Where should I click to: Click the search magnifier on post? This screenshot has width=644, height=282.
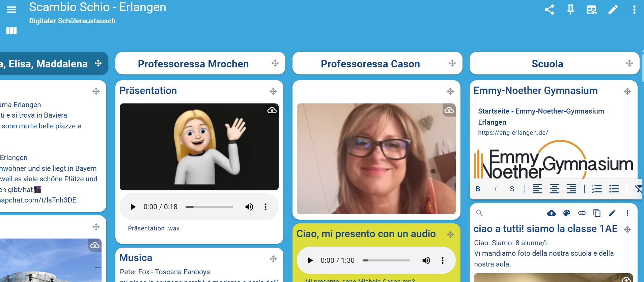point(479,213)
